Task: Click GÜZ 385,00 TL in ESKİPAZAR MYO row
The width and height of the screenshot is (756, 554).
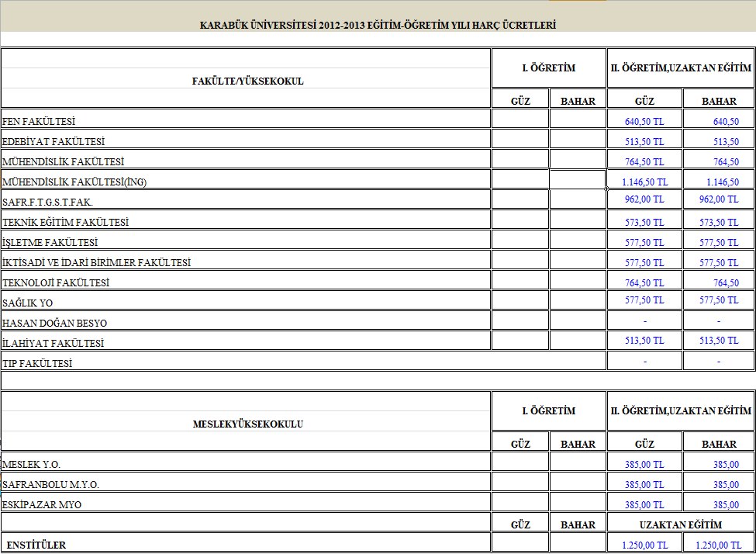Action: click(644, 505)
